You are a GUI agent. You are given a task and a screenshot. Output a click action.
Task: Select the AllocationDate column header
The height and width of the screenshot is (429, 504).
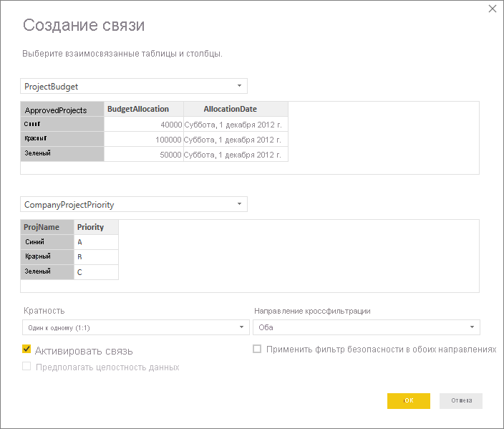click(236, 109)
